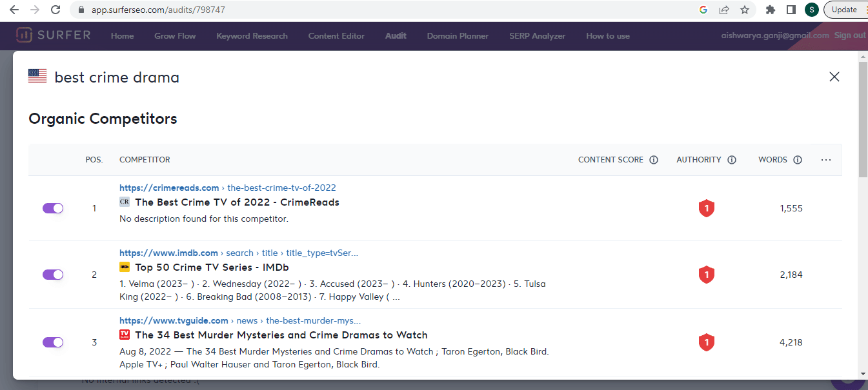This screenshot has height=390, width=868.
Task: Click the scrollbar down arrow
Action: (863, 373)
